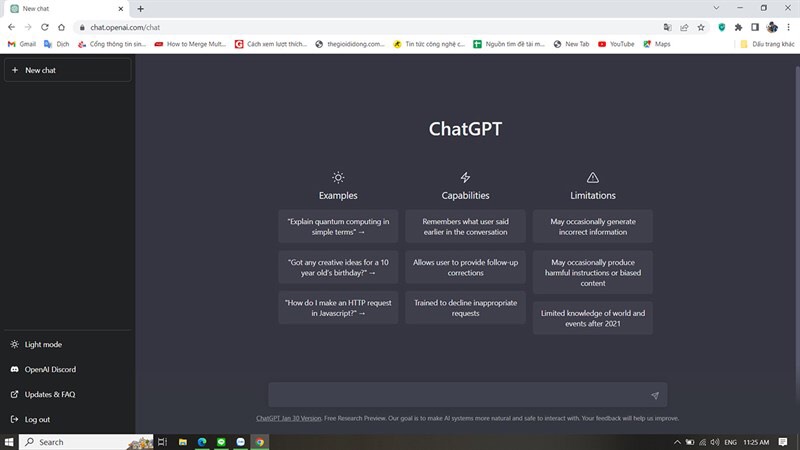Open the Maps bookmark
800x450 pixels.
coord(657,44)
